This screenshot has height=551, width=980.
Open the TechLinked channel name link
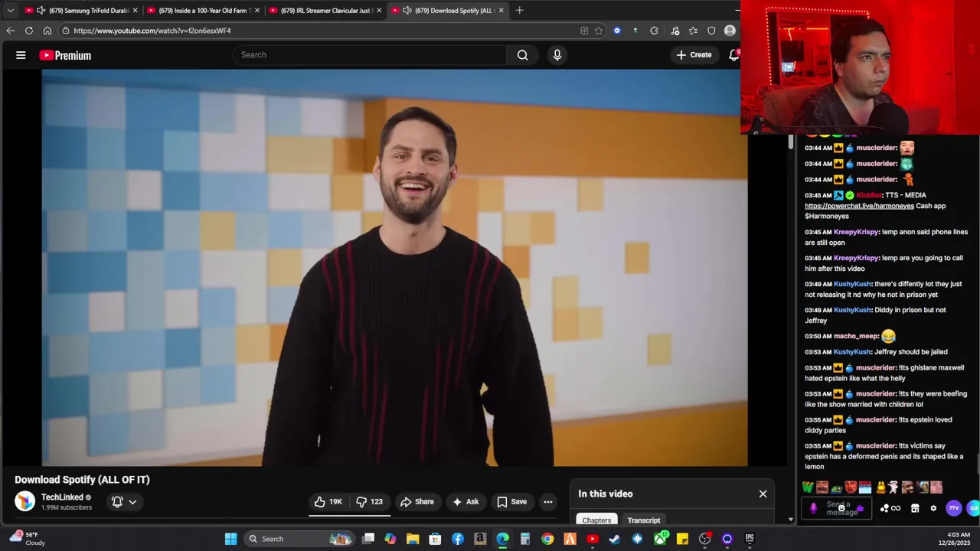coord(62,497)
